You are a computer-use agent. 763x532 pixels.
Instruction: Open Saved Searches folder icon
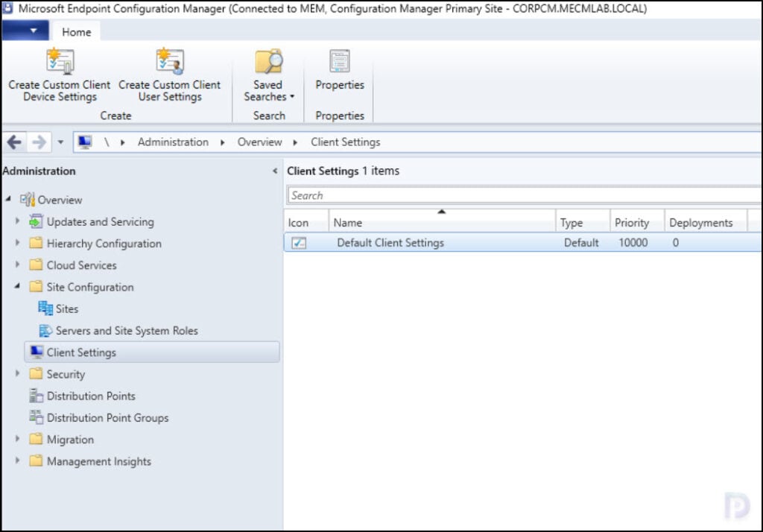point(268,61)
